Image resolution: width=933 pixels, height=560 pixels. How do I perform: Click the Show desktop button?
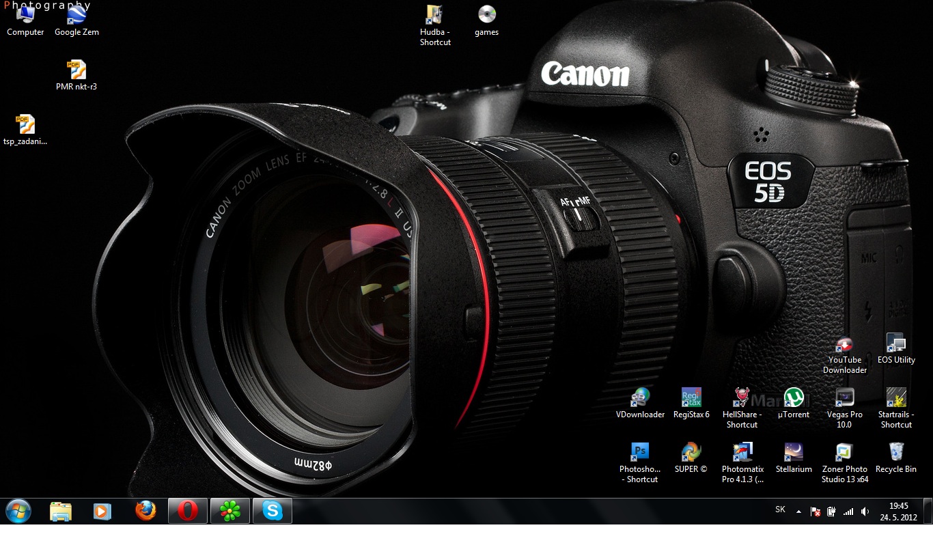click(928, 511)
